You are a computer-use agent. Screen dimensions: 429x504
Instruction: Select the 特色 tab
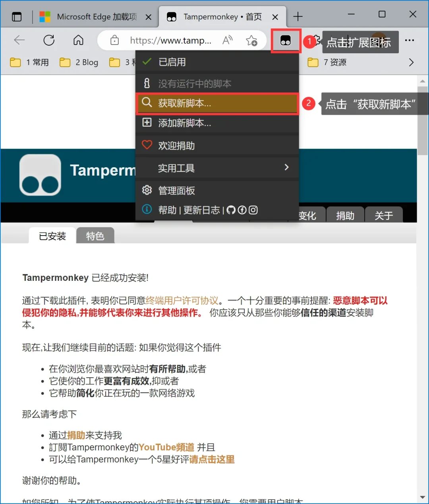tap(95, 236)
